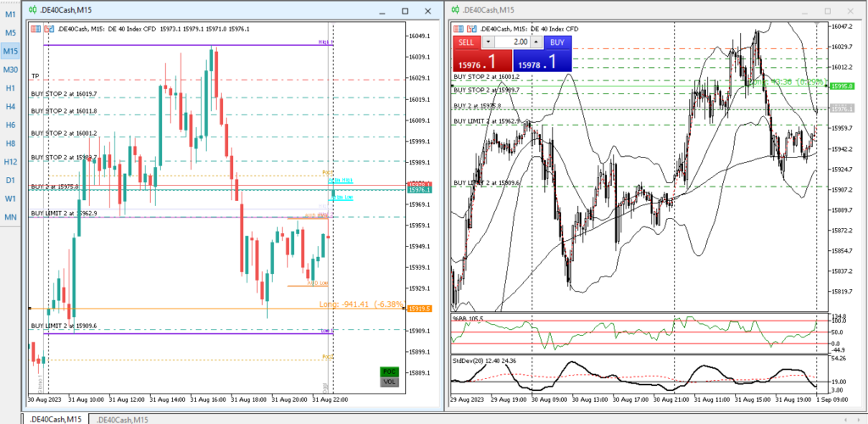Select right chart BUY STOP 2 at 15989.7

[487, 90]
